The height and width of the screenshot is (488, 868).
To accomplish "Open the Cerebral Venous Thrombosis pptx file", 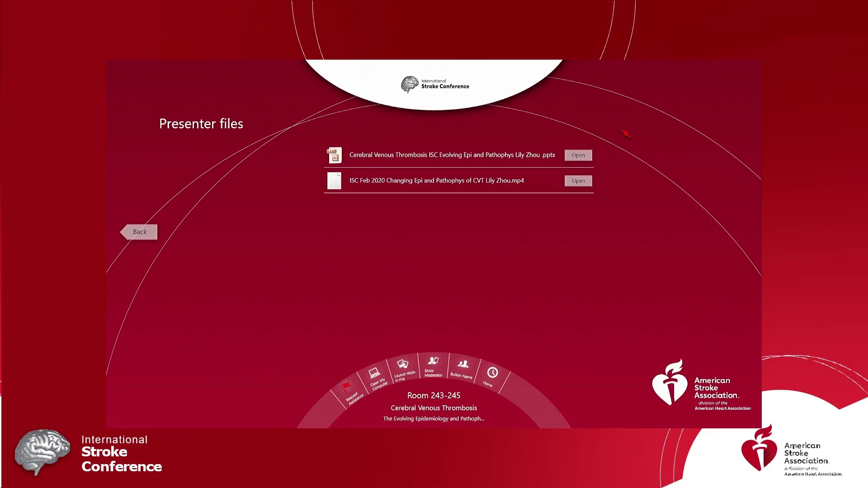I will [x=578, y=155].
